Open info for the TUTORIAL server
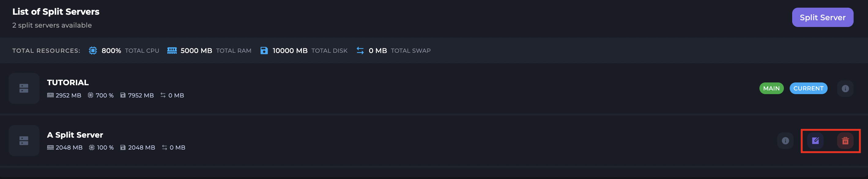This screenshot has width=868, height=179. pos(845,89)
